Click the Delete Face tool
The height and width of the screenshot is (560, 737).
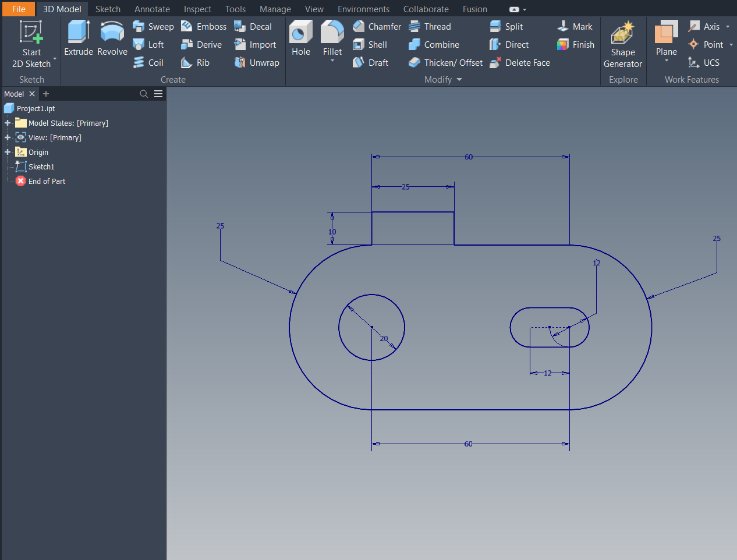click(519, 63)
